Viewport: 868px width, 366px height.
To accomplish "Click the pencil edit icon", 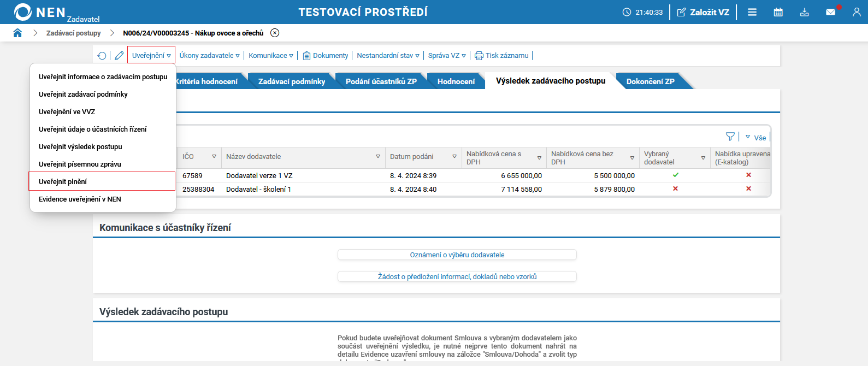I will click(119, 56).
